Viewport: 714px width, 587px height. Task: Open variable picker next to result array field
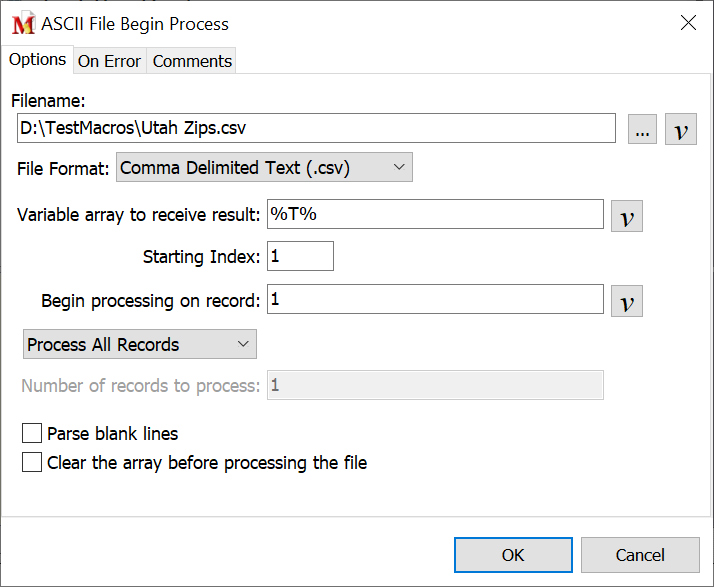coord(627,216)
